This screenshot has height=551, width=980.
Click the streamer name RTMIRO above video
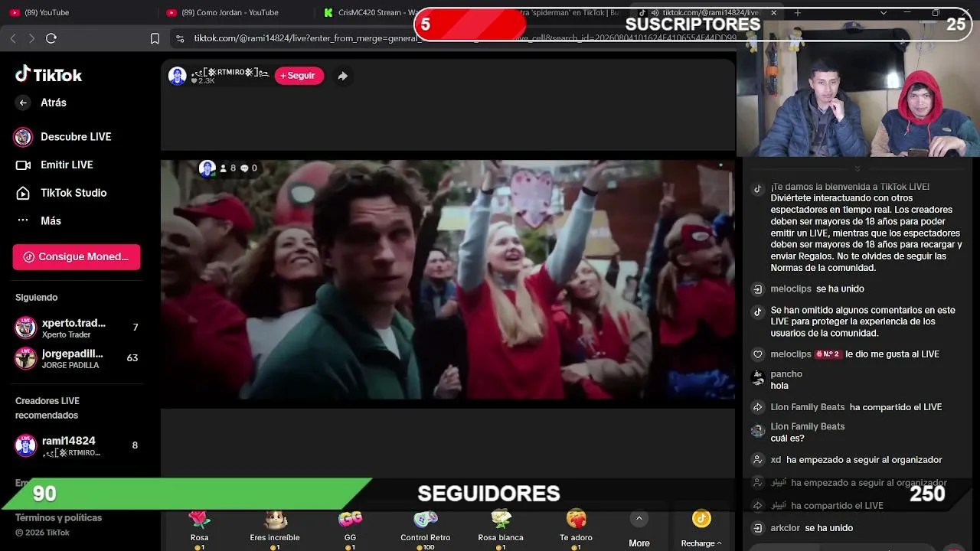[x=230, y=73]
